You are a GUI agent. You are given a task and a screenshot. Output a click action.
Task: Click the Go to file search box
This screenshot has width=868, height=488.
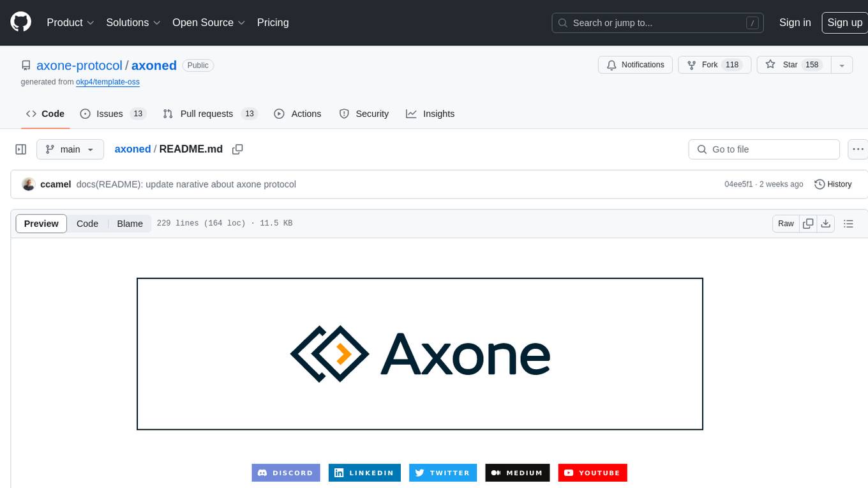coord(764,149)
